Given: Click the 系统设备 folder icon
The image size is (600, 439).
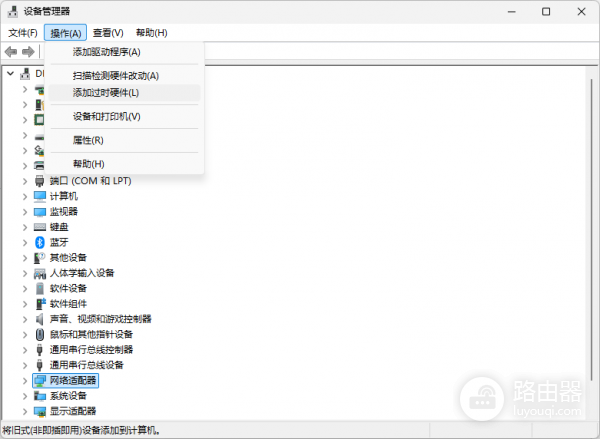Looking at the screenshot, I should (40, 396).
